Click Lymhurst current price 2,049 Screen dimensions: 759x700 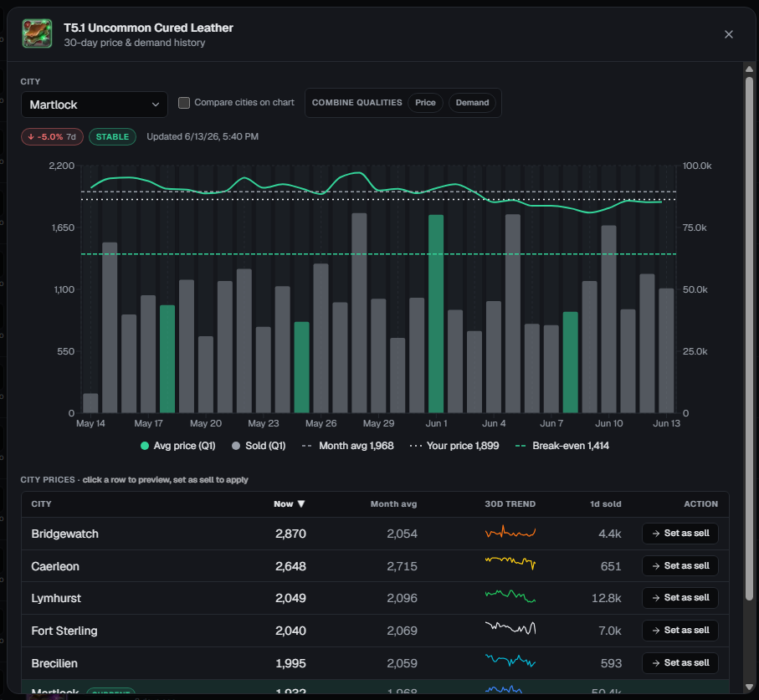[x=290, y=599]
